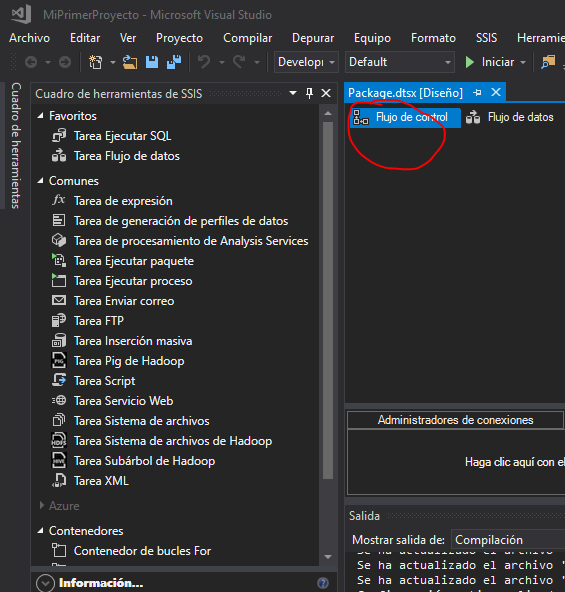
Task: Expand the Azure section
Action: [x=42, y=506]
